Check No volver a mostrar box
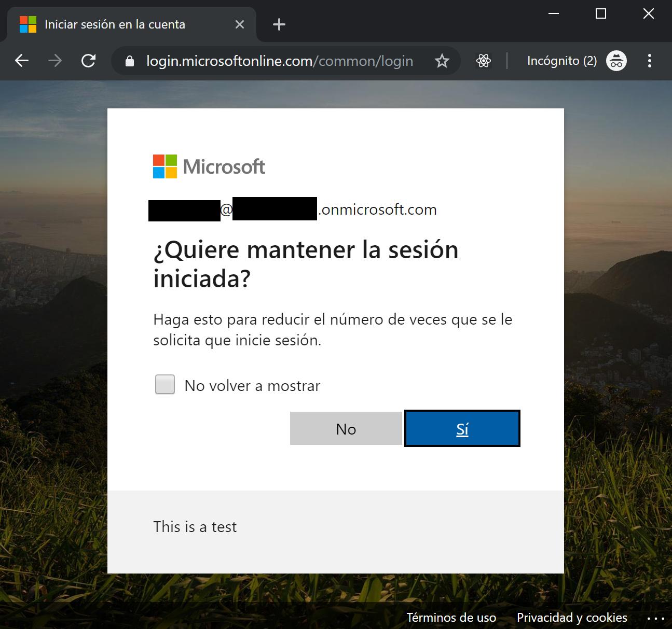The image size is (672, 629). point(165,385)
